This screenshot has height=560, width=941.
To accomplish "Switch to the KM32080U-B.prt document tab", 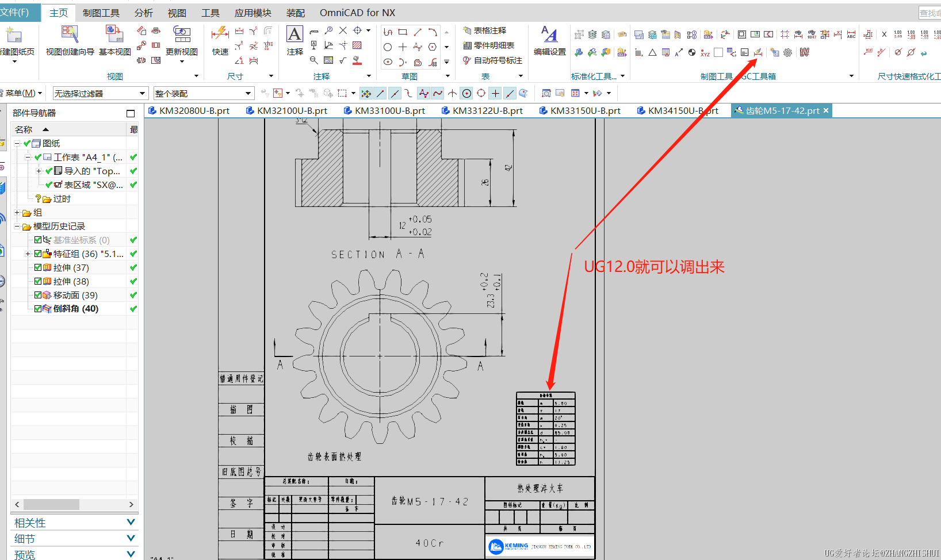I will 189,110.
